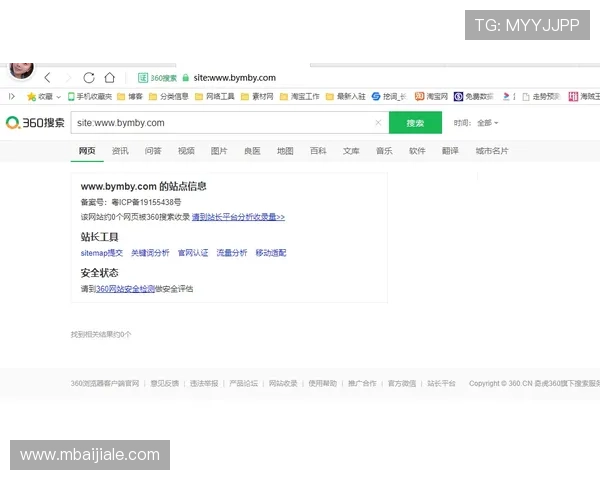Open the 分类信息 bookmark folder

pyautogui.click(x=168, y=96)
